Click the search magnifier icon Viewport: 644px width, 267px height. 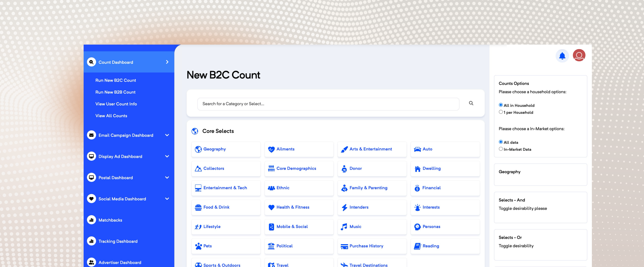tap(471, 103)
